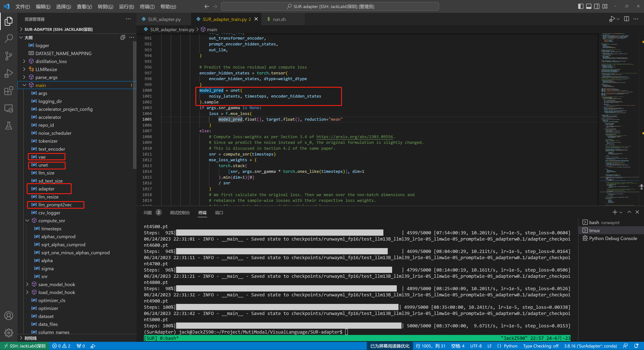Open the Search view in activity bar
This screenshot has height=350, width=644.
click(9, 39)
